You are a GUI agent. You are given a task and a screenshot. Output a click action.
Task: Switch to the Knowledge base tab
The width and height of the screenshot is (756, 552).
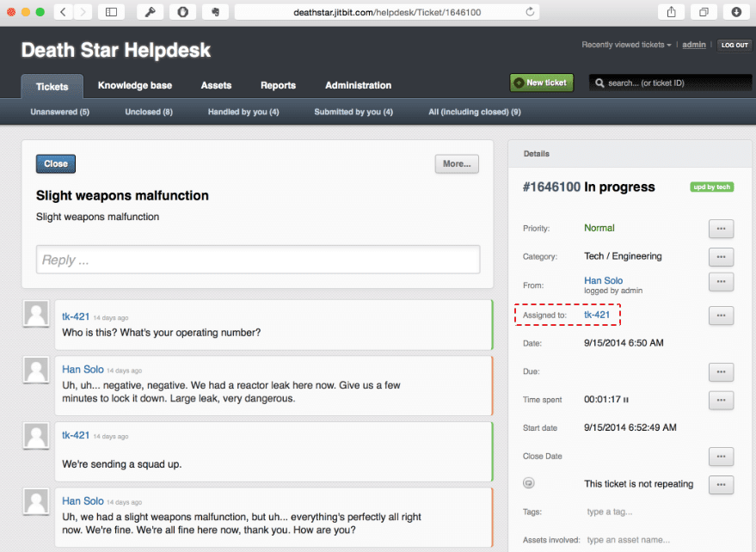[134, 85]
